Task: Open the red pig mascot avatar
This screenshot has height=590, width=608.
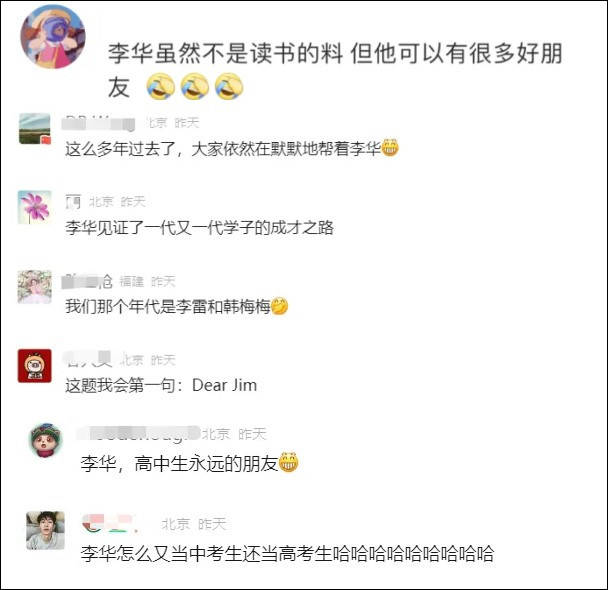Action: coord(35,366)
